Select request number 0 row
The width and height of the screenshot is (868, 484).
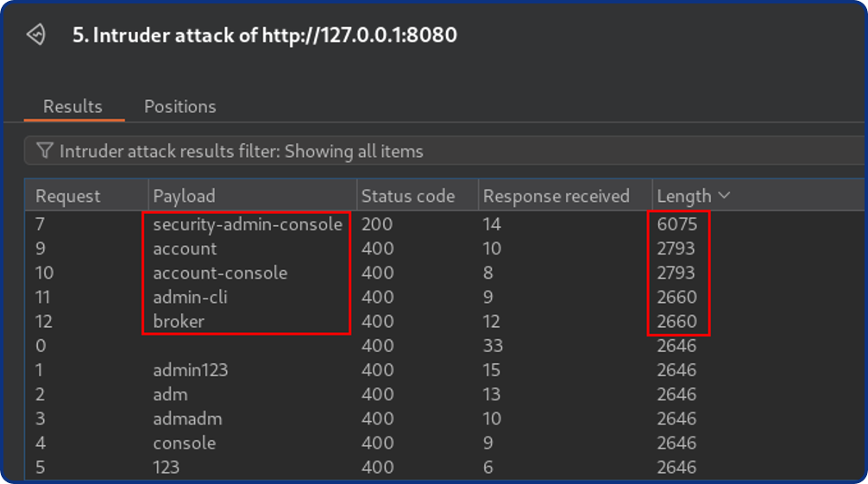(41, 346)
